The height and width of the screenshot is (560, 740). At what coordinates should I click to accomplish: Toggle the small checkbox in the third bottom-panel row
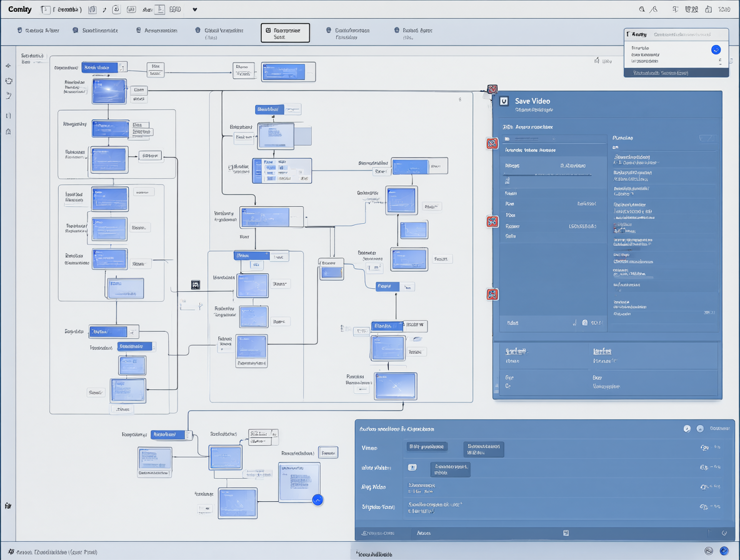pos(412,467)
